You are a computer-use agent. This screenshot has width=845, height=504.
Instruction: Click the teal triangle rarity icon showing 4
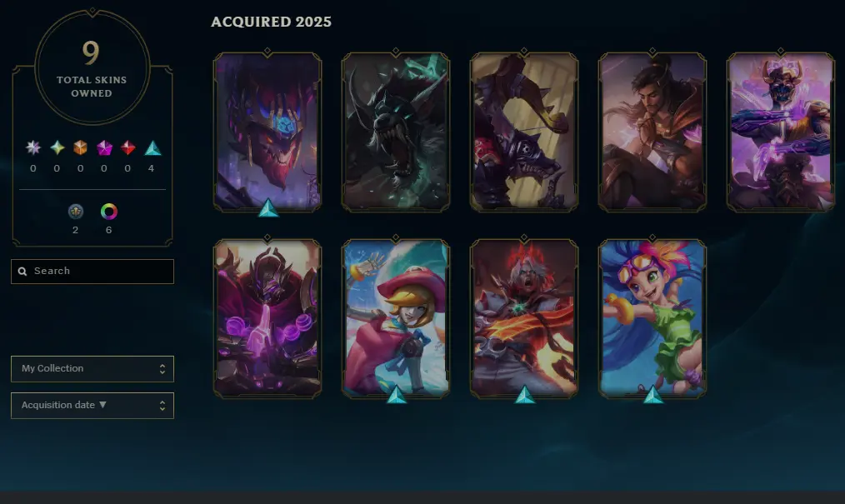coord(153,148)
